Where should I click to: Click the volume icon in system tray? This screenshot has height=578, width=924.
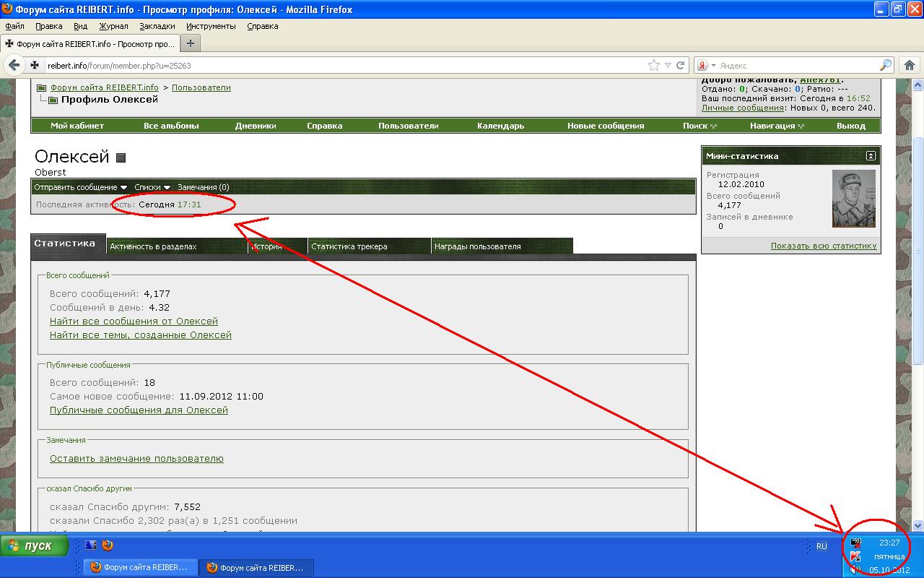point(855,570)
